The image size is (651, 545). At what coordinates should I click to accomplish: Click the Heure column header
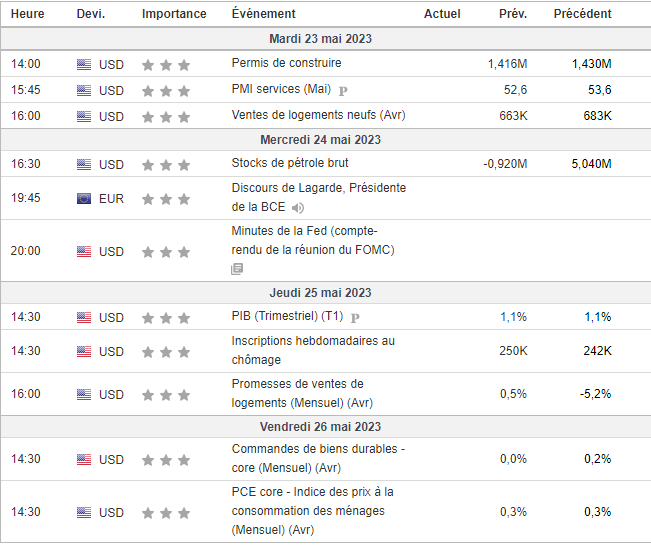(x=27, y=14)
